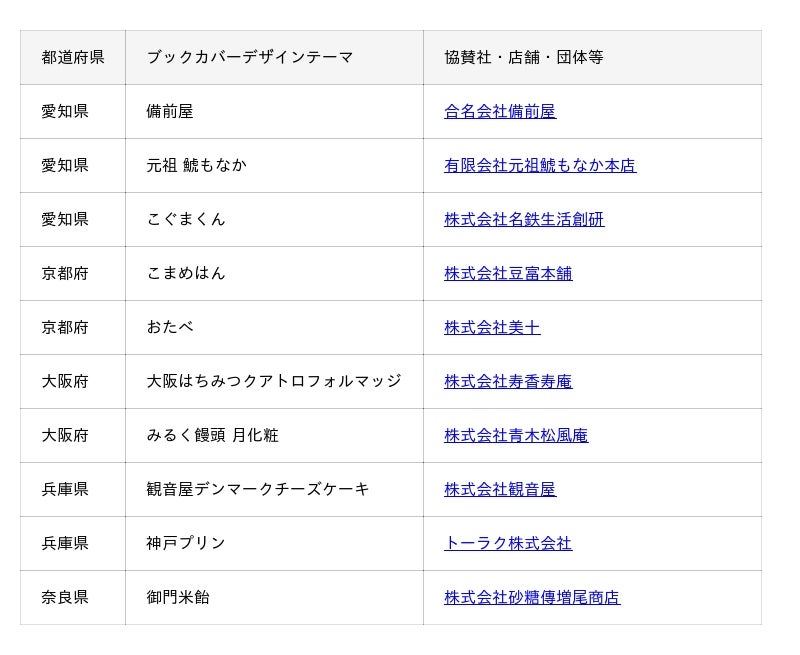This screenshot has height=655, width=800.
Task: Visit the 株式会社砂糖傳増尾商店 link
Action: [x=532, y=597]
